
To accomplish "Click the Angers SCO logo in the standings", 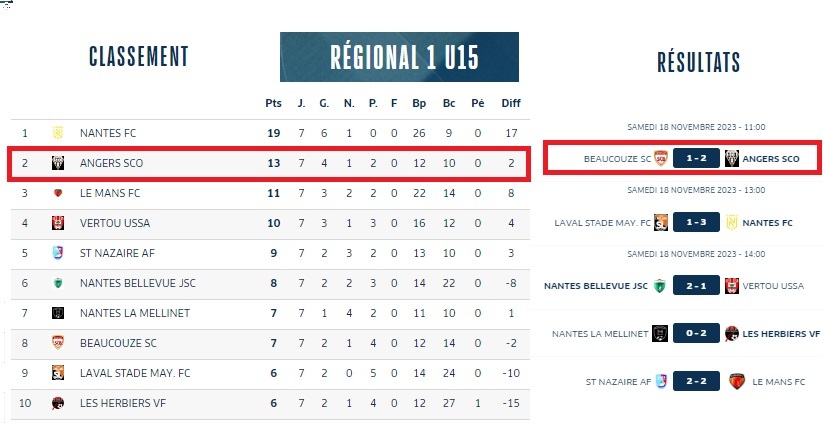I will [57, 163].
